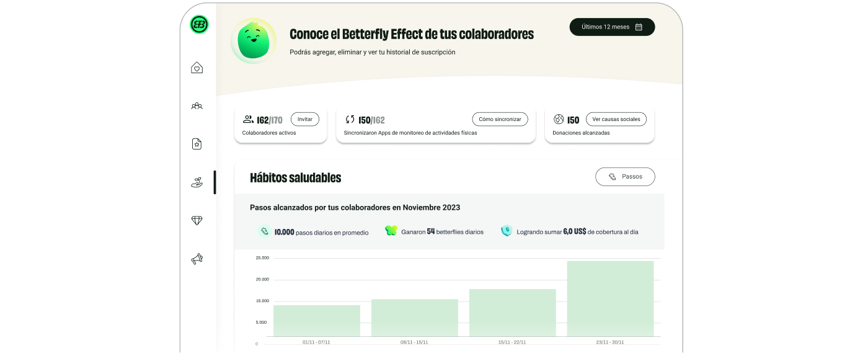The width and height of the screenshot is (868, 353).
Task: Click Ver causas sociales button
Action: coord(616,119)
